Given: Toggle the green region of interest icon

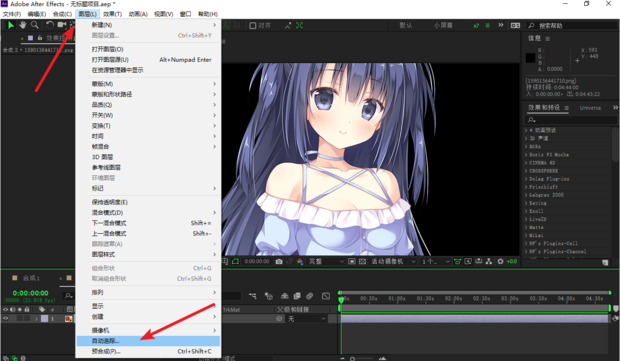Looking at the screenshot, I should (235, 261).
